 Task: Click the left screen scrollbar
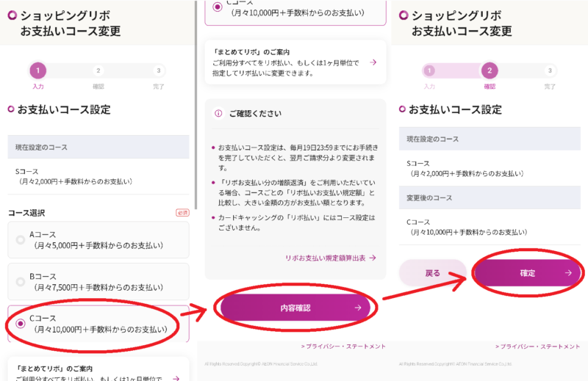[x=196, y=105]
